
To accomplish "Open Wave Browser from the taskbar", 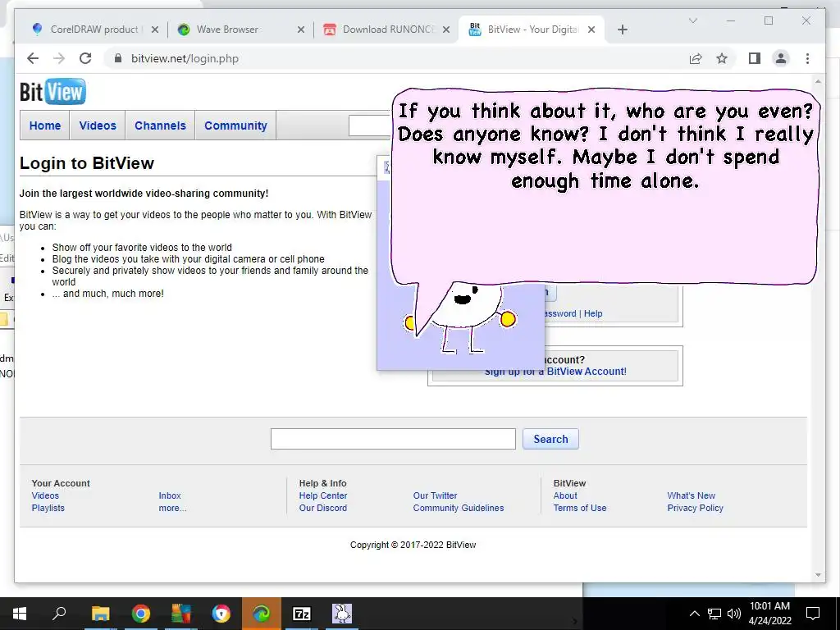I will tap(262, 614).
